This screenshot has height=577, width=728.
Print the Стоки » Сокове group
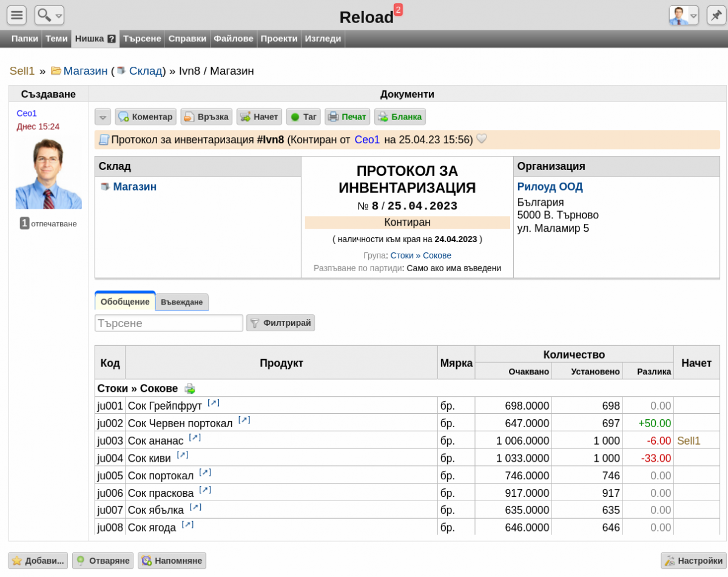point(190,388)
